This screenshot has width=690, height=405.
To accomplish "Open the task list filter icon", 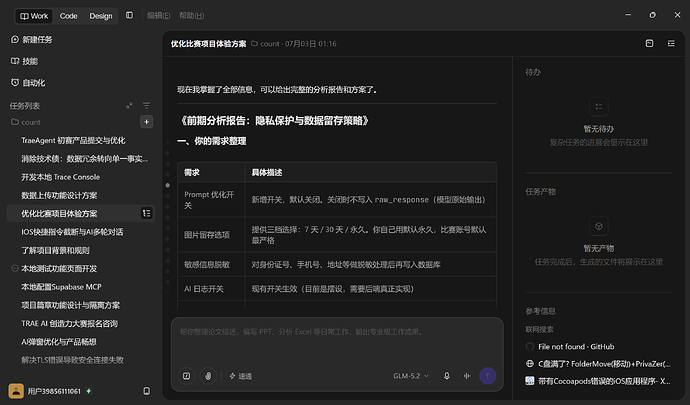I will click(x=146, y=106).
